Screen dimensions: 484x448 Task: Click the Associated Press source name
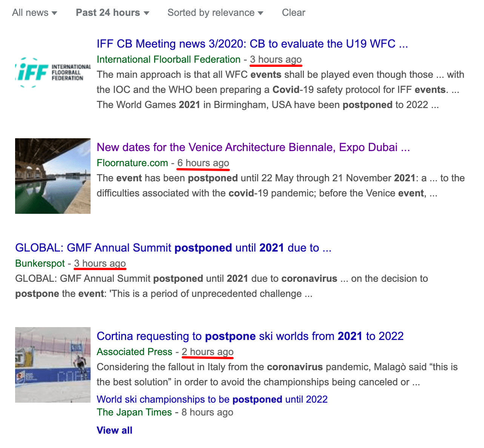pyautogui.click(x=134, y=352)
